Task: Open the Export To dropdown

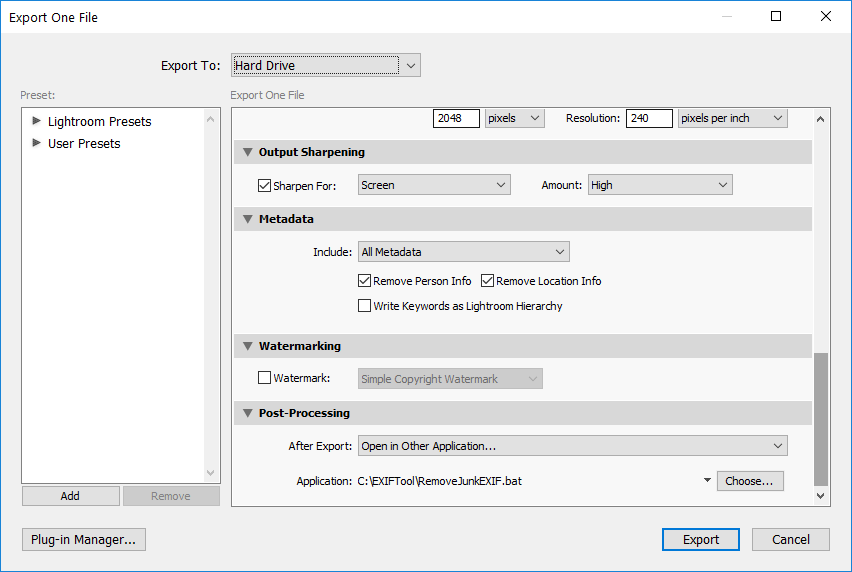Action: tap(325, 65)
